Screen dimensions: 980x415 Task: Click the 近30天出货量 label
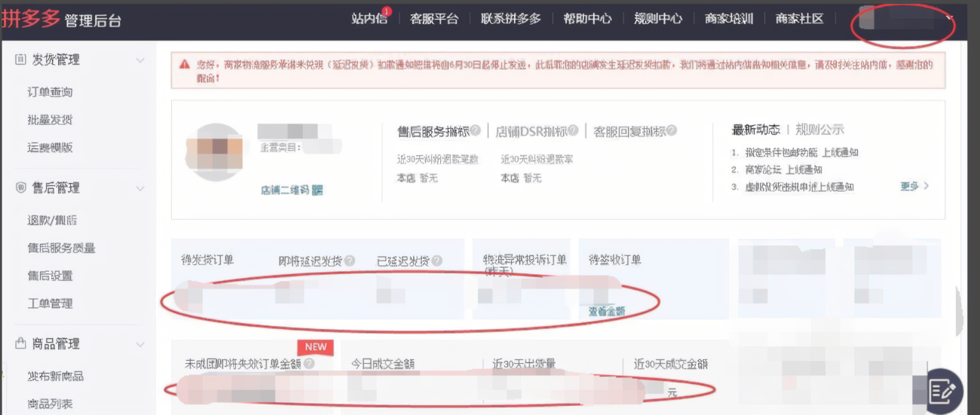[x=525, y=365]
